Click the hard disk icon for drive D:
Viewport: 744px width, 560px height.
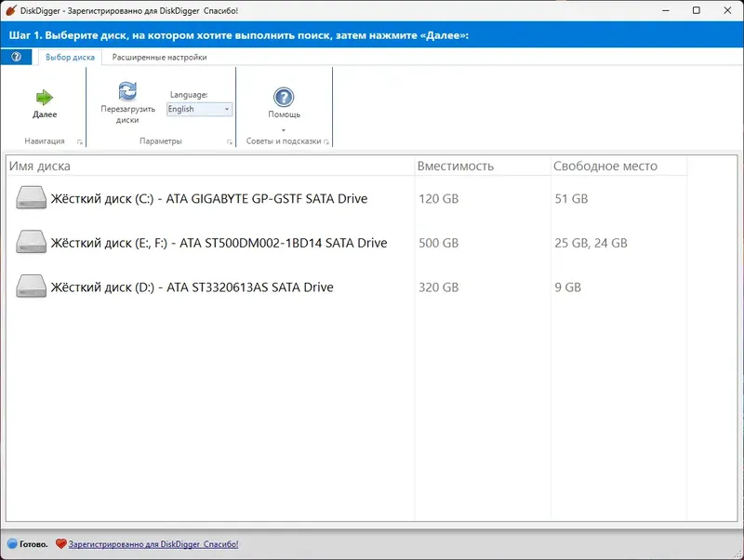tap(31, 287)
